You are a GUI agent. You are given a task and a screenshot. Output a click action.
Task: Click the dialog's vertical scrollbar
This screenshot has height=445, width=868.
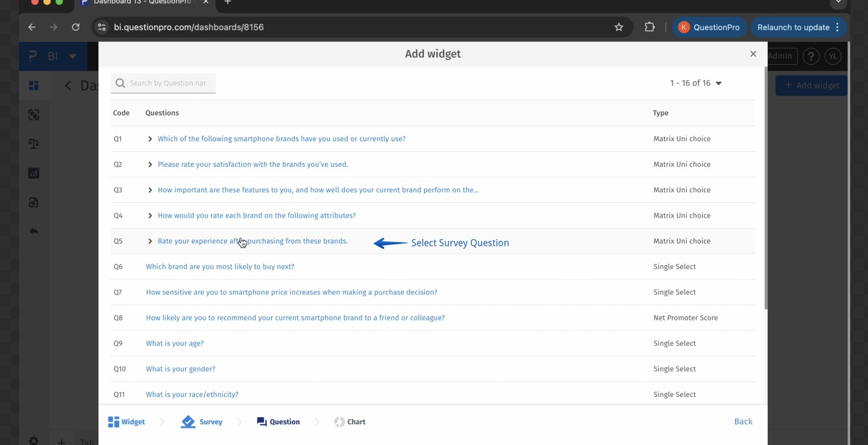[x=765, y=190]
